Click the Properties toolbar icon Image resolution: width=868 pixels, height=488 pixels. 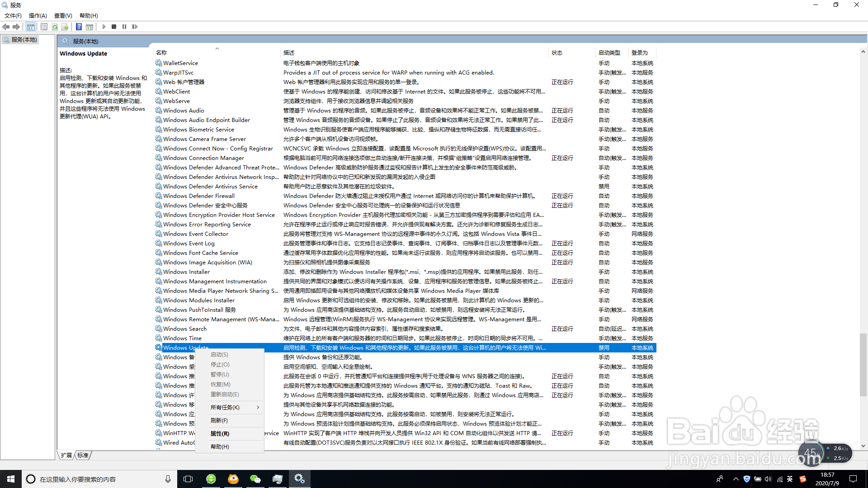pos(44,27)
